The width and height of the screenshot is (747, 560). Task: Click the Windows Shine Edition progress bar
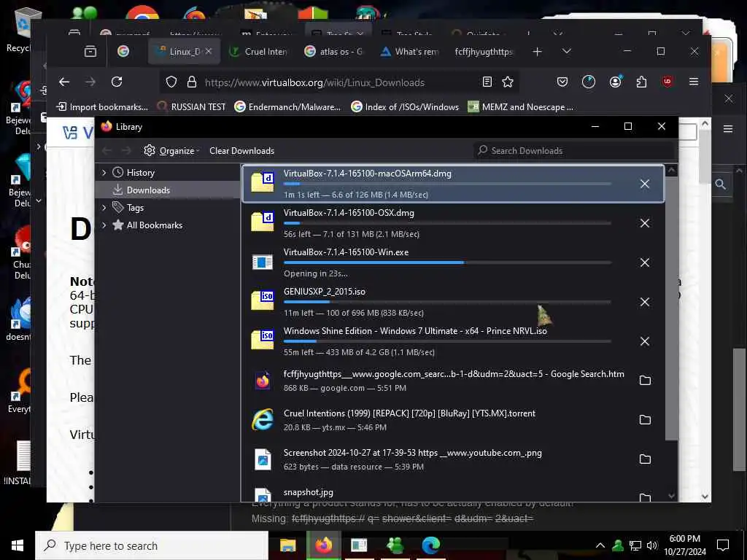[x=447, y=341]
